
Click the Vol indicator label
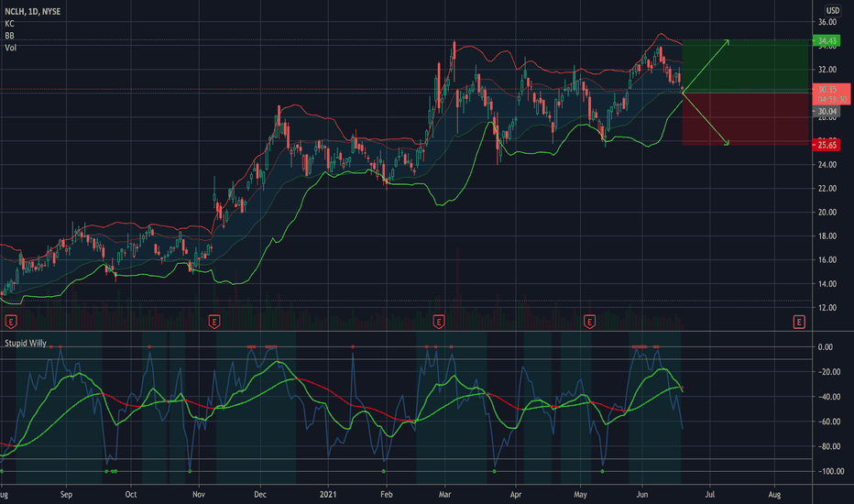[x=10, y=48]
